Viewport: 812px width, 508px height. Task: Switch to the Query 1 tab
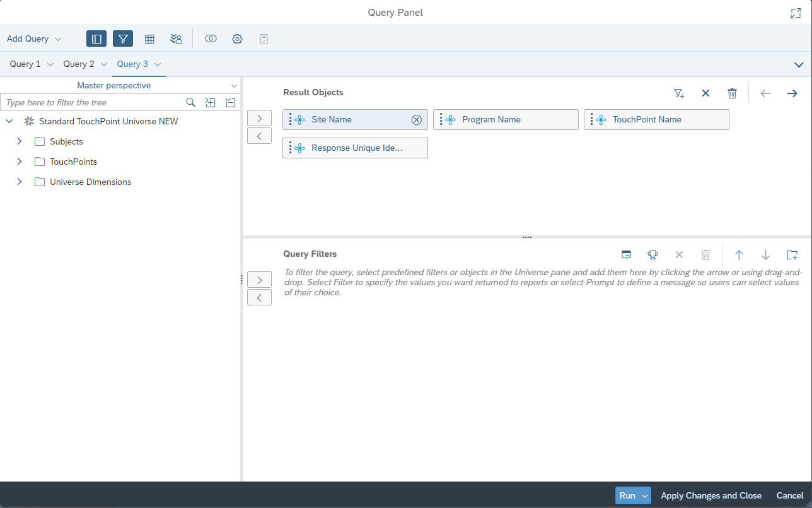25,64
